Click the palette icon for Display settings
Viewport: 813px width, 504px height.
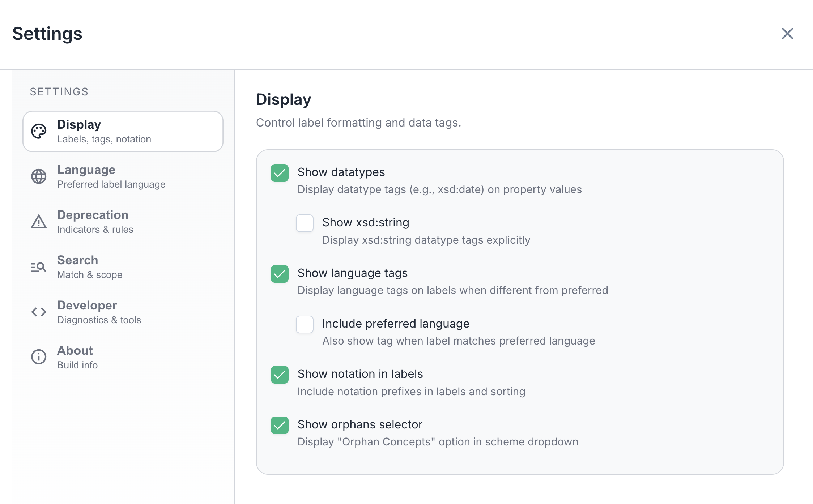(x=39, y=131)
